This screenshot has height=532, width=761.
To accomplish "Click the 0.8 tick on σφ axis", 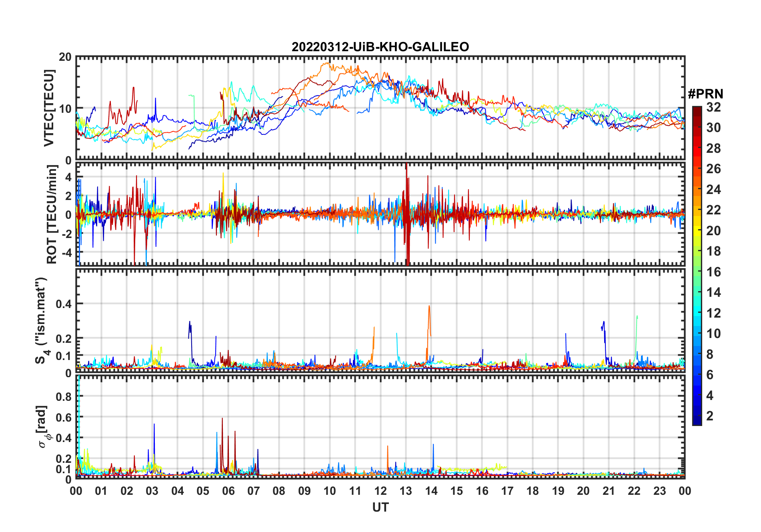I will click(x=64, y=397).
